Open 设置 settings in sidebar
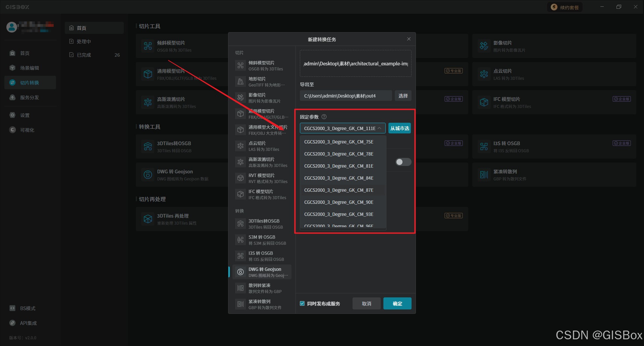This screenshot has width=644, height=346. tap(30, 115)
